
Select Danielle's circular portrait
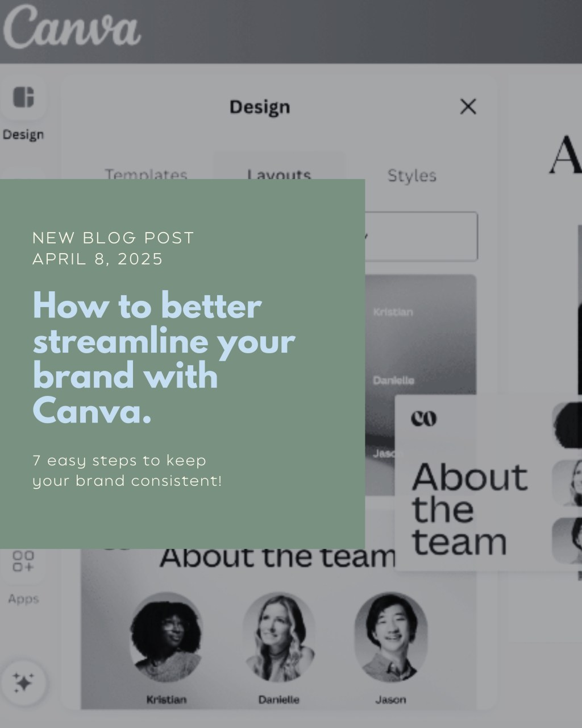pyautogui.click(x=278, y=637)
